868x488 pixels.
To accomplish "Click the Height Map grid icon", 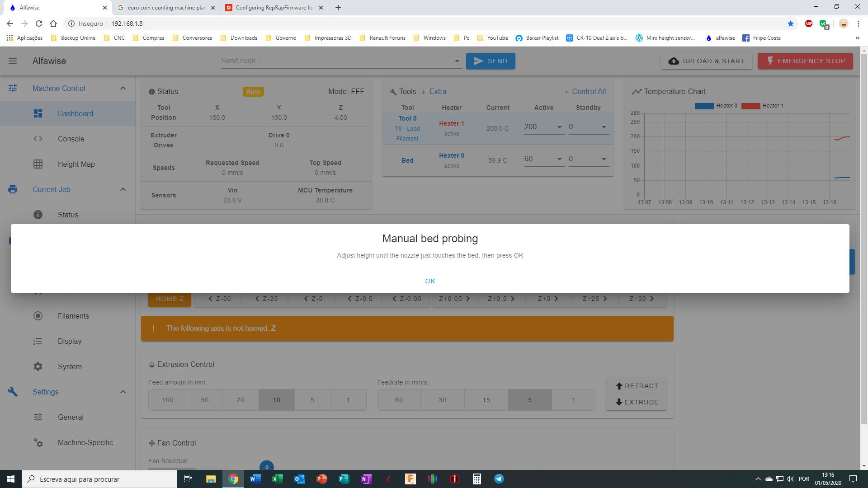I will tap(38, 164).
